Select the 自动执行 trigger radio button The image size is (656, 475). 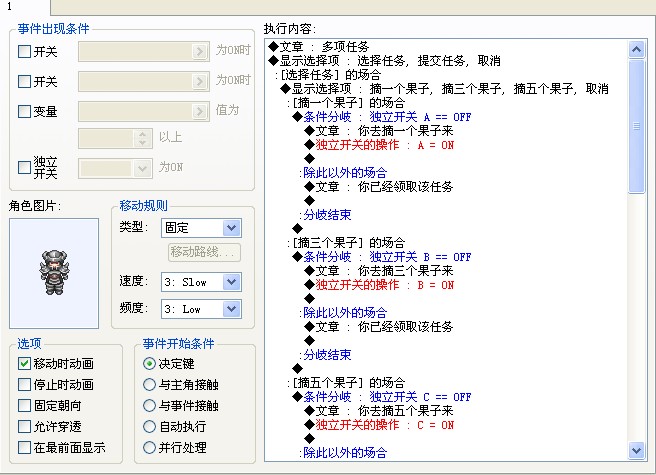pos(149,427)
